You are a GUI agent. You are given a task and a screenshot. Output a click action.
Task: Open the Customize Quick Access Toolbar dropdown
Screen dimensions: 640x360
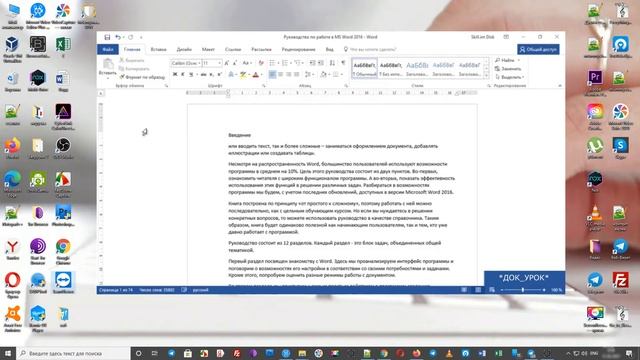point(141,37)
